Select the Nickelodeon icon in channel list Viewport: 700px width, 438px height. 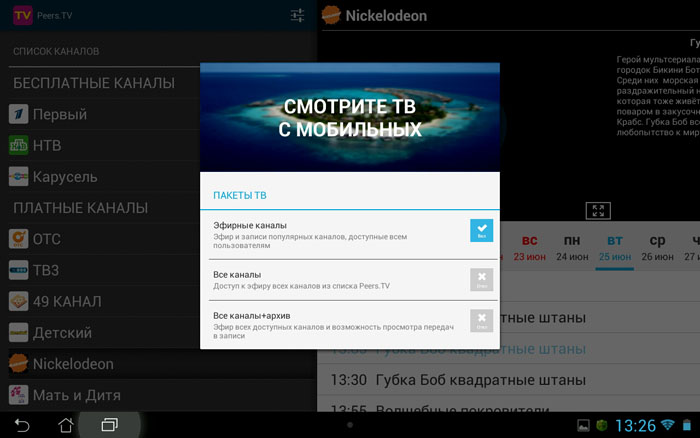(18, 364)
